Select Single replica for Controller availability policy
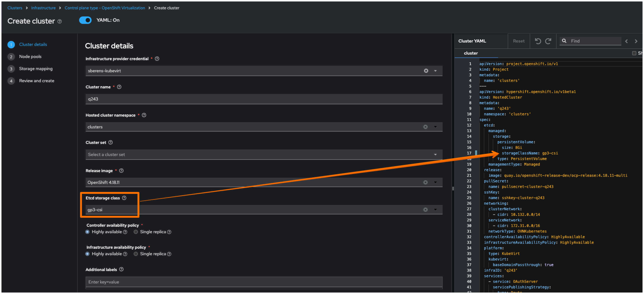 pos(136,232)
